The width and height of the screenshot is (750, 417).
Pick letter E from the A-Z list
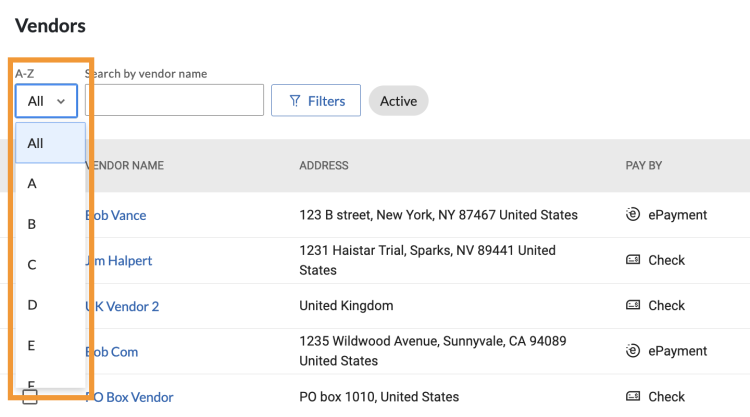tap(50, 345)
